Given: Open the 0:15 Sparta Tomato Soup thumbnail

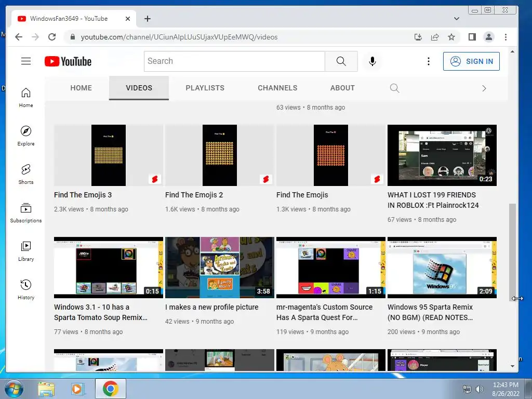Looking at the screenshot, I should pos(109,268).
